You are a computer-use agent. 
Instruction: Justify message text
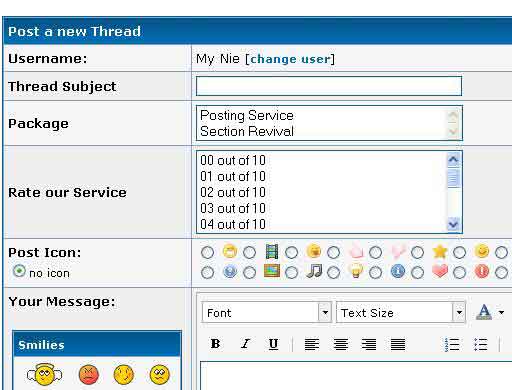pos(398,344)
